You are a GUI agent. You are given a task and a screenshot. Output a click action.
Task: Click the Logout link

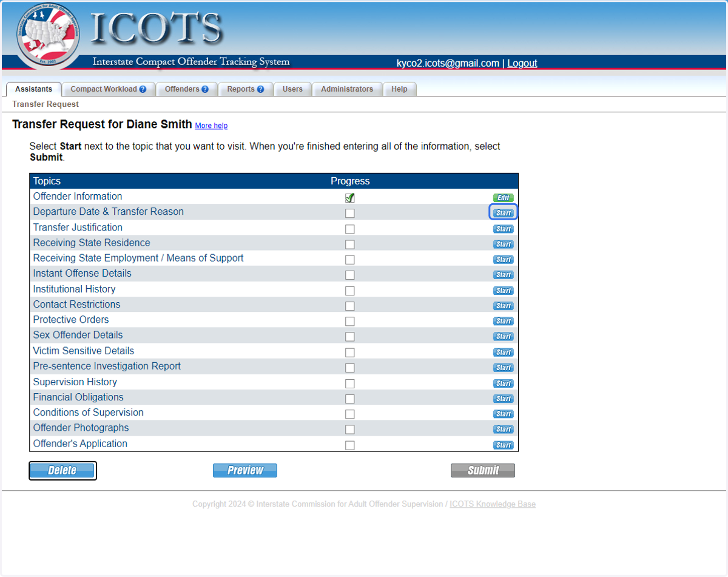[x=522, y=63]
